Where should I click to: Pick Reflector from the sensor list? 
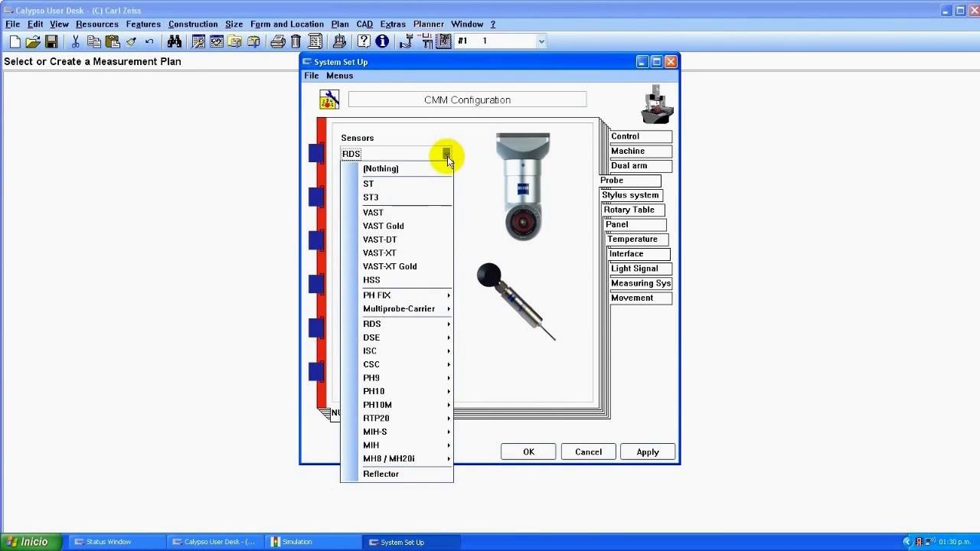[406, 474]
